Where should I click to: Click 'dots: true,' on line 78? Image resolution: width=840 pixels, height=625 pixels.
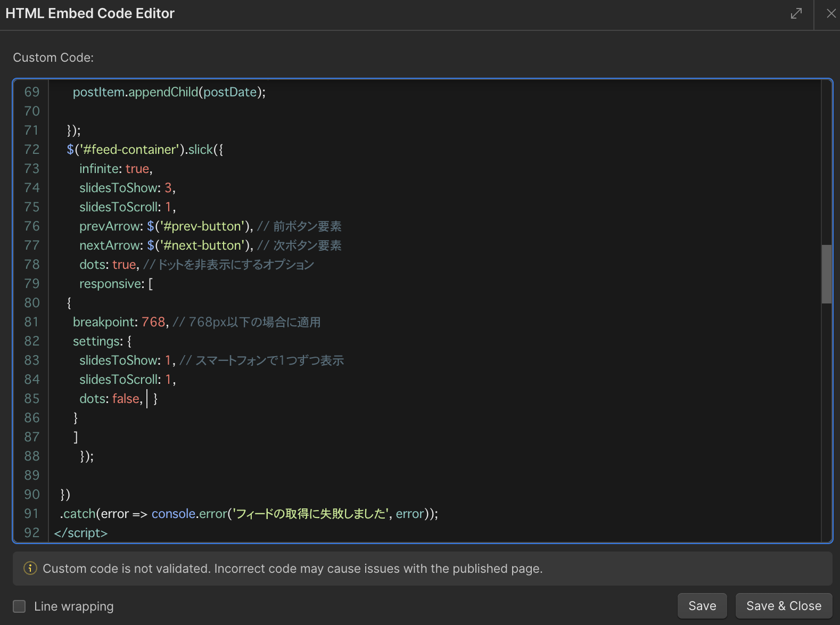click(x=109, y=265)
